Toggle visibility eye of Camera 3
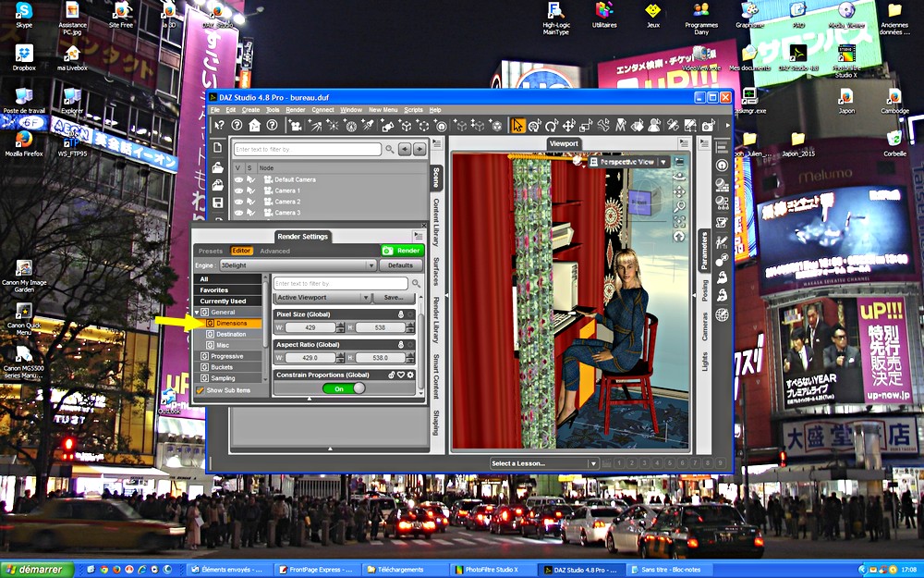Viewport: 924px width, 578px height. point(238,213)
